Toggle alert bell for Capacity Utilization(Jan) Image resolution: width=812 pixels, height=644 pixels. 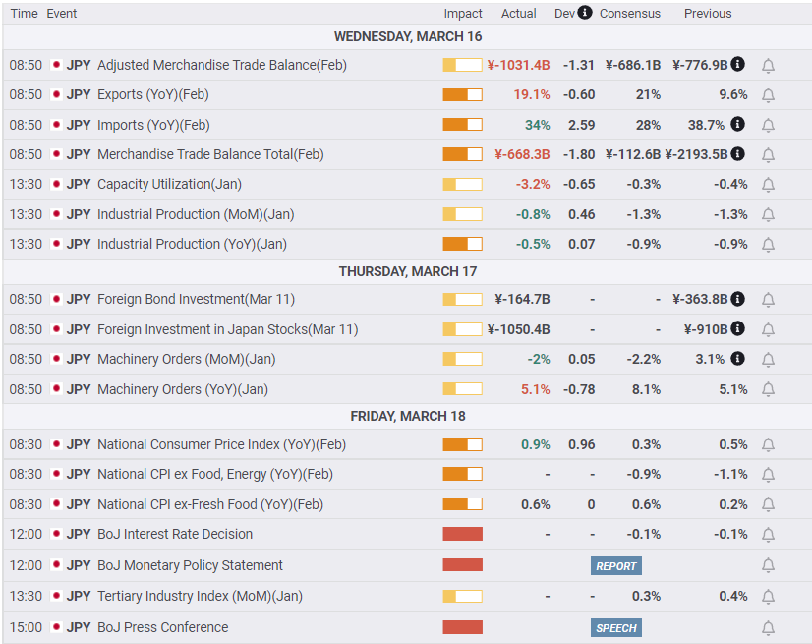(x=768, y=185)
